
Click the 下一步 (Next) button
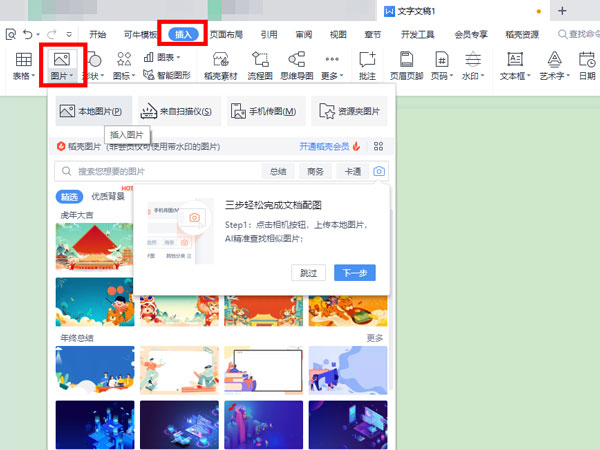coord(355,272)
